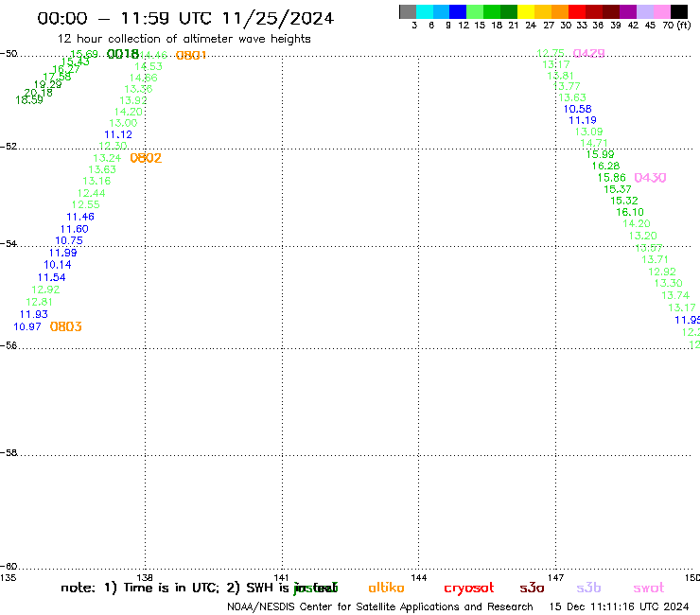The height and width of the screenshot is (615, 700).
Task: Select the blue value 10.14
Action: tap(58, 264)
